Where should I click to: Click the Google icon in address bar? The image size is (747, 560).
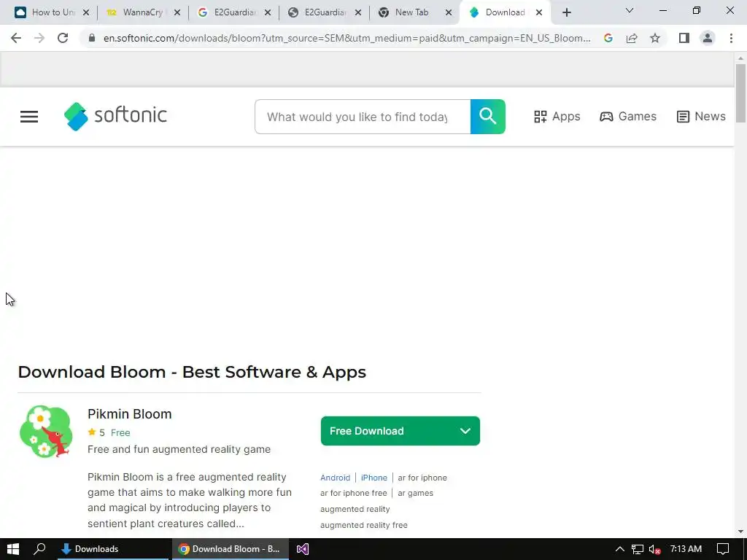click(608, 38)
